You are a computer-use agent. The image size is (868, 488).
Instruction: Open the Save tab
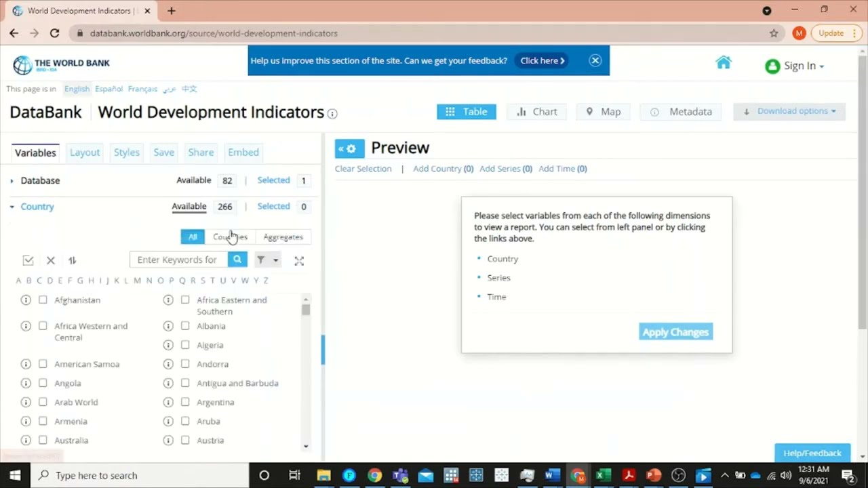point(163,152)
